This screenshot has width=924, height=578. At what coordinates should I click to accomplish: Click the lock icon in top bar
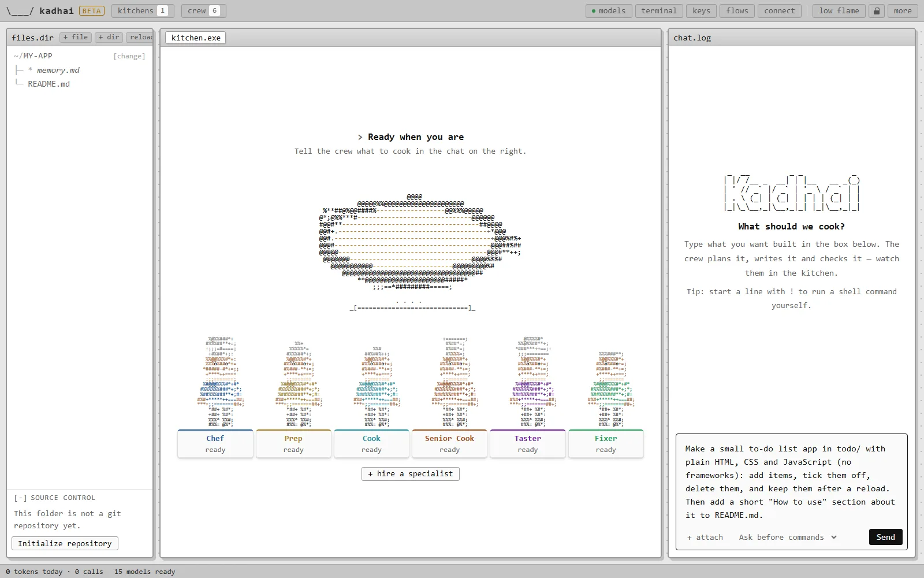pos(877,11)
